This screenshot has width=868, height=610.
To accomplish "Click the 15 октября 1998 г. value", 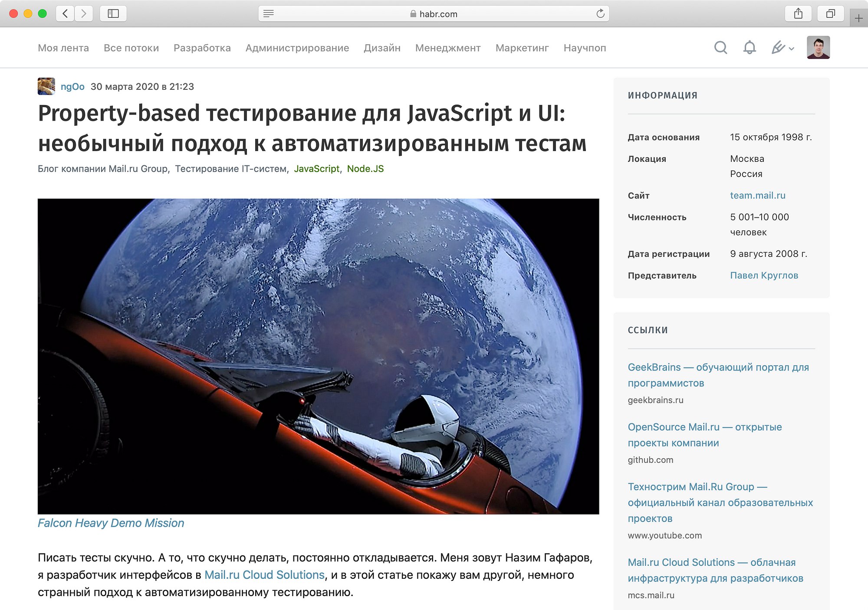I will coord(771,137).
